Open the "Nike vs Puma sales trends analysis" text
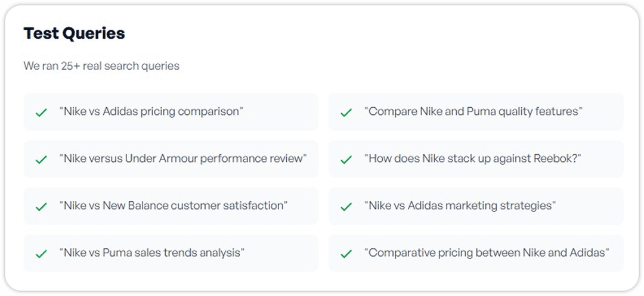Viewport: 644px width, 296px height. [151, 253]
